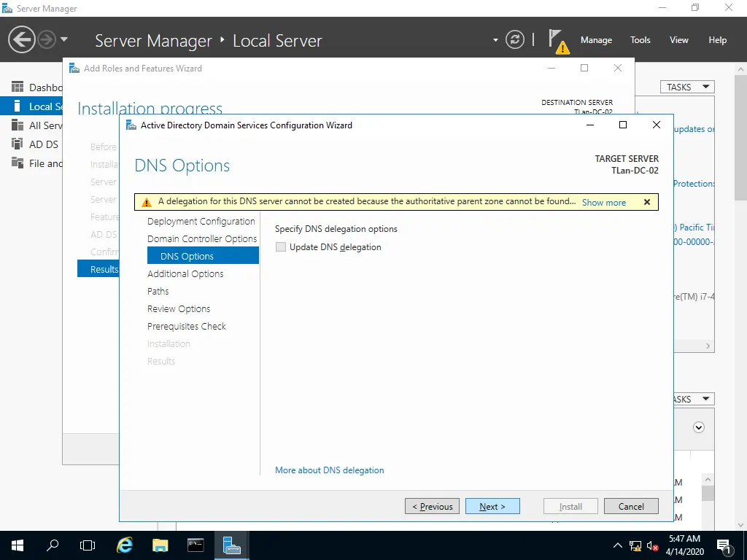Click the Server Manager forward arrow
The height and width of the screenshot is (560, 747).
(x=47, y=39)
